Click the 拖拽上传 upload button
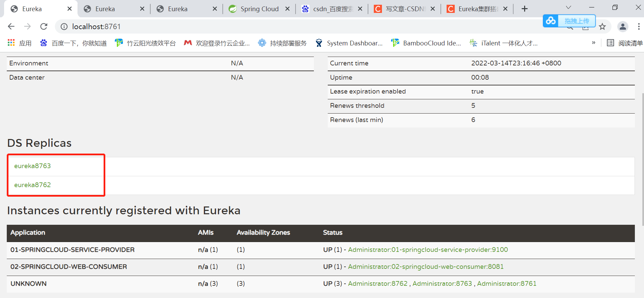Image resolution: width=644 pixels, height=298 pixels. pos(577,21)
